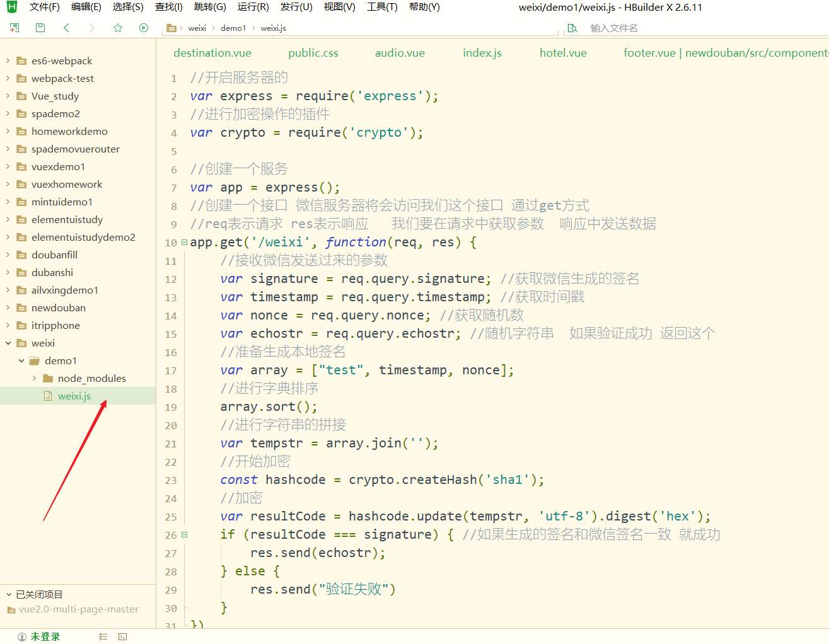Image resolution: width=829 pixels, height=644 pixels.
Task: Select closed project vue2.0-multi-page-master
Action: [x=79, y=609]
